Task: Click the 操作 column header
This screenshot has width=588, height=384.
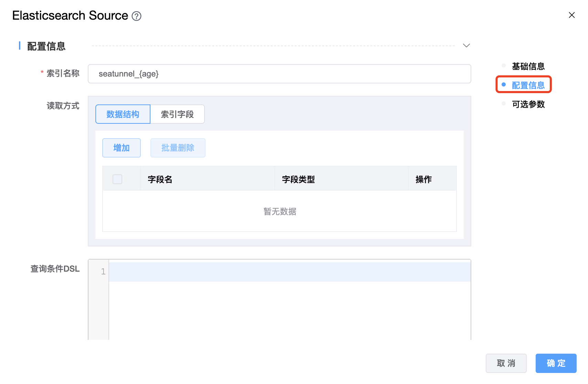Action: (x=423, y=179)
